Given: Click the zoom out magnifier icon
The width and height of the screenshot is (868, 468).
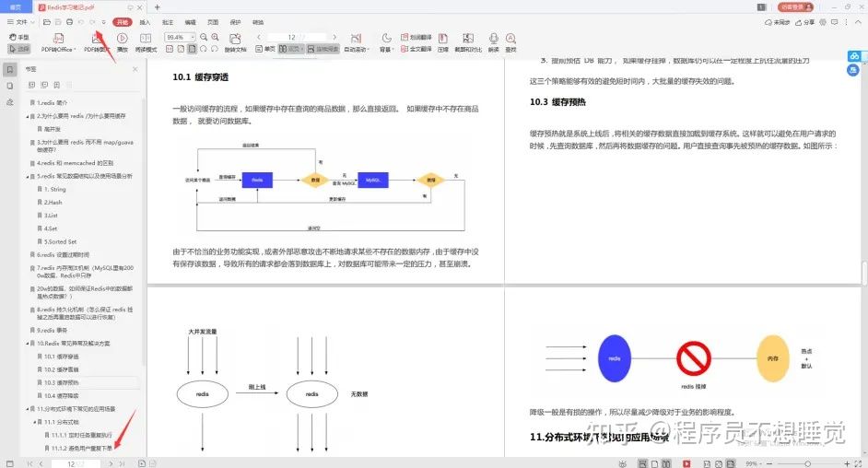Looking at the screenshot, I should tap(204, 37).
